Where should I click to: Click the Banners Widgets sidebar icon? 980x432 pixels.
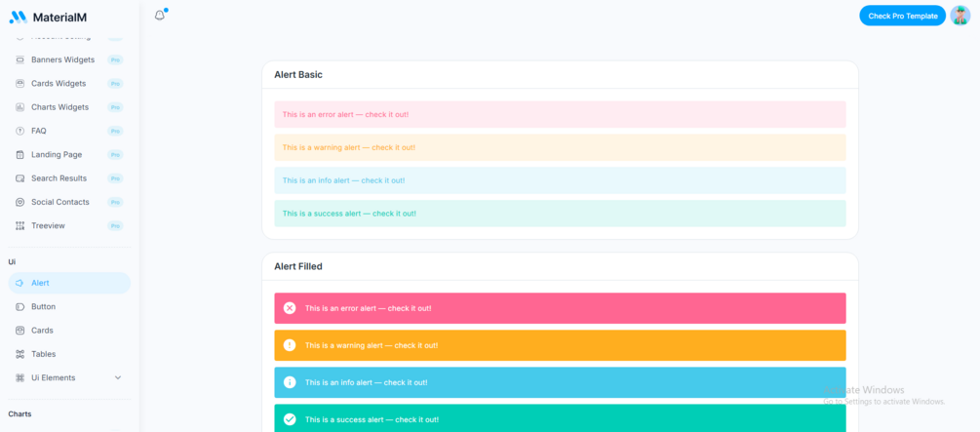point(20,60)
